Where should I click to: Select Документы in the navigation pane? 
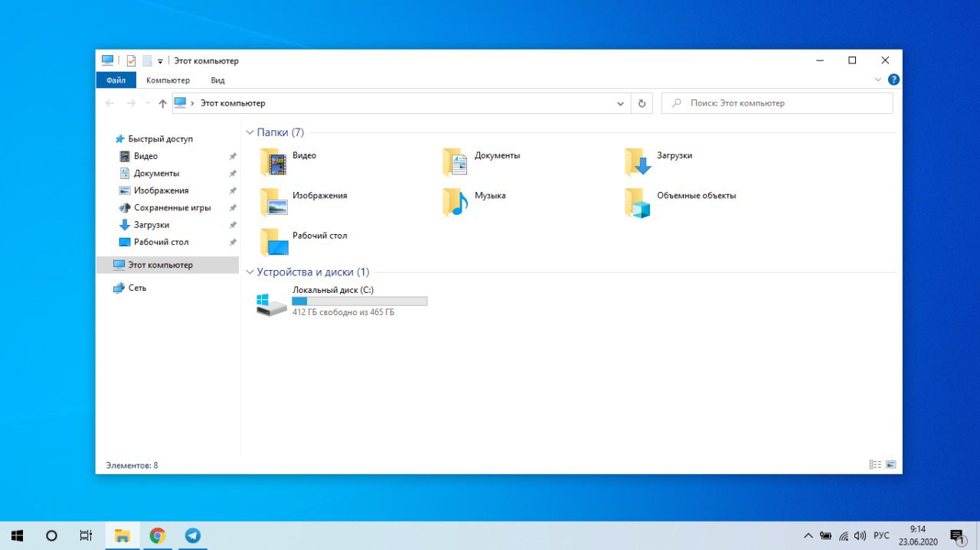pos(156,173)
